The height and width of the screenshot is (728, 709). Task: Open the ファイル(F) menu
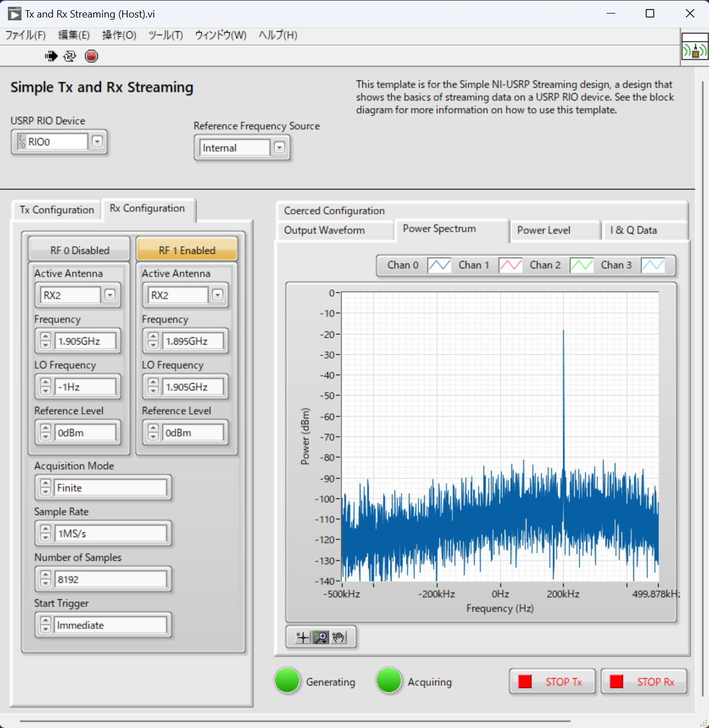click(x=25, y=35)
